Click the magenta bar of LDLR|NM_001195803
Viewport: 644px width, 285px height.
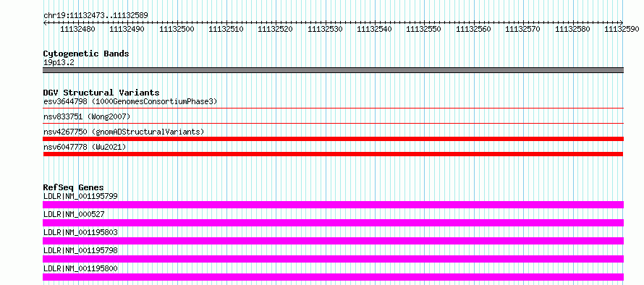(333, 241)
